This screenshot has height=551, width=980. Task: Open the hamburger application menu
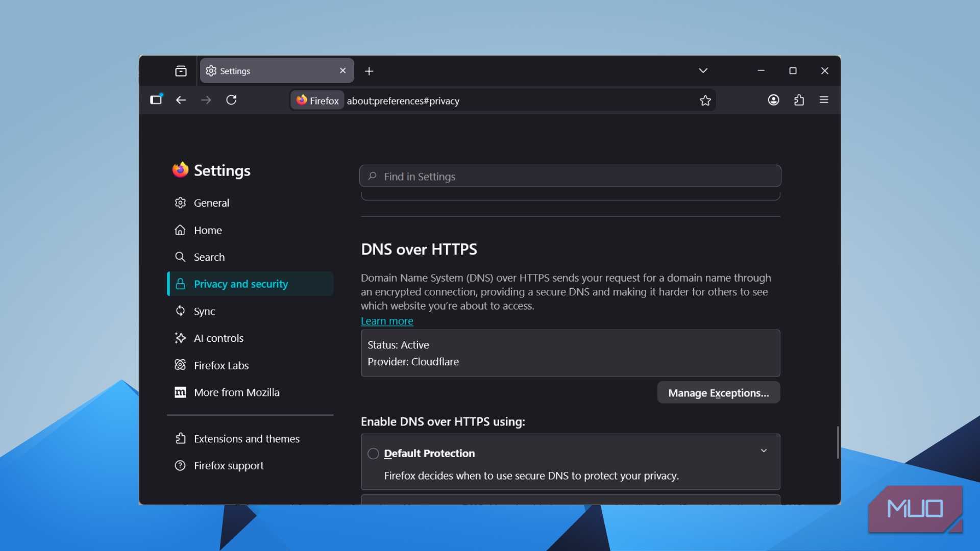[824, 100]
